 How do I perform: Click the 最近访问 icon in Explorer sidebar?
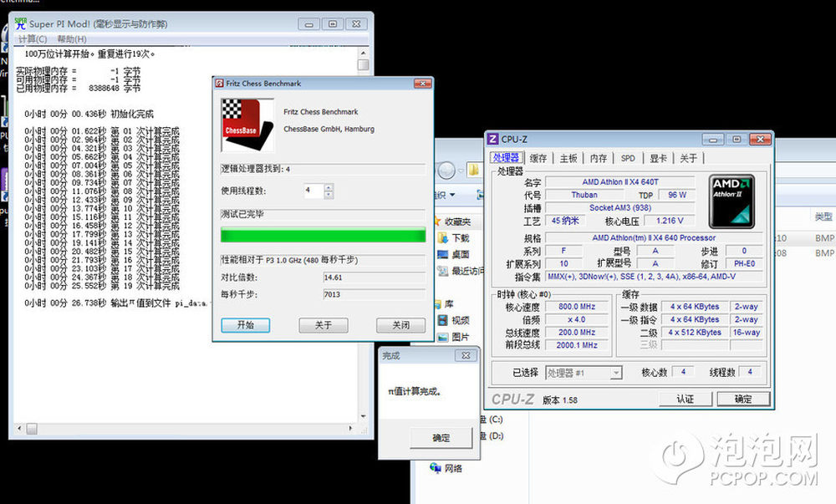(442, 271)
